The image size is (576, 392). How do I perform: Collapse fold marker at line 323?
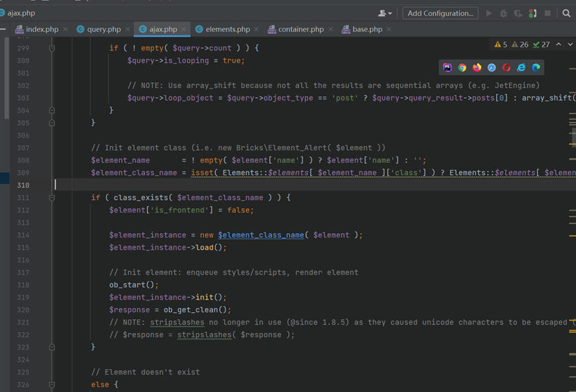(52, 347)
